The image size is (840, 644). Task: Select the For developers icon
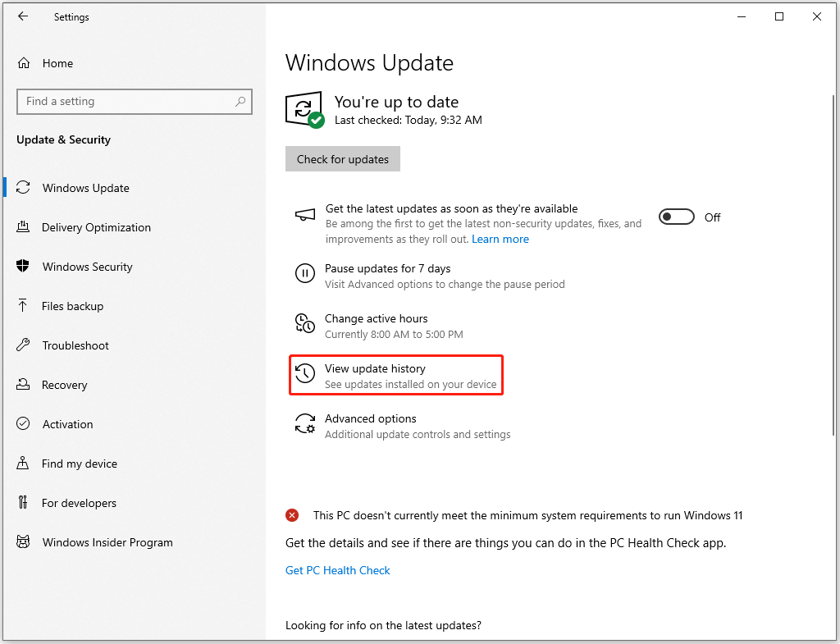(25, 503)
